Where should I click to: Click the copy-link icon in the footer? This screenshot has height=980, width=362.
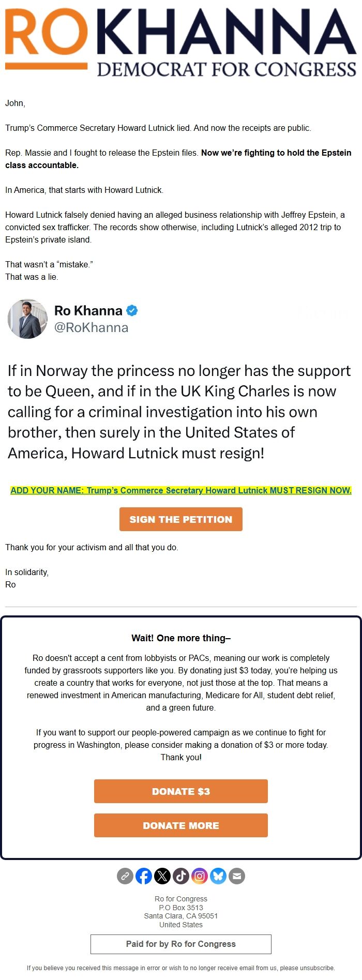(126, 876)
